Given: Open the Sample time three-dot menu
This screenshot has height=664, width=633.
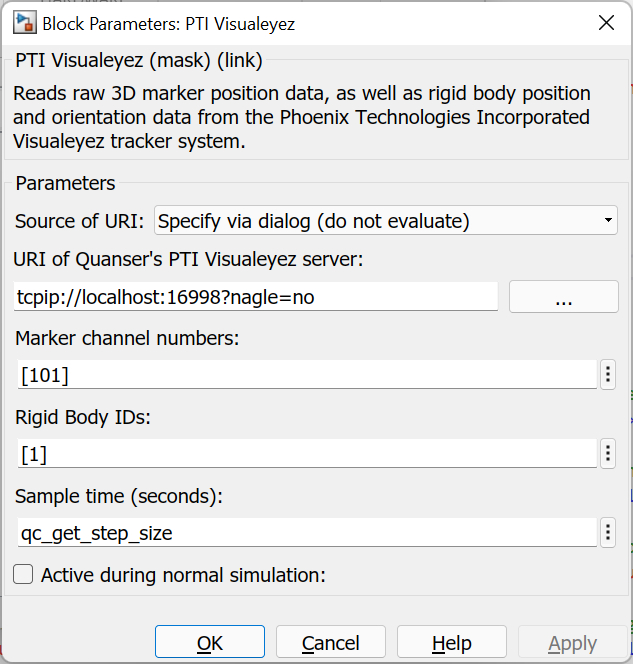Looking at the screenshot, I should point(608,533).
